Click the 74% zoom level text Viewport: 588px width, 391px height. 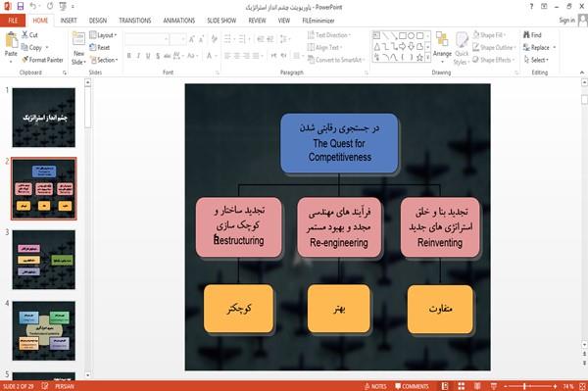[x=568, y=386]
